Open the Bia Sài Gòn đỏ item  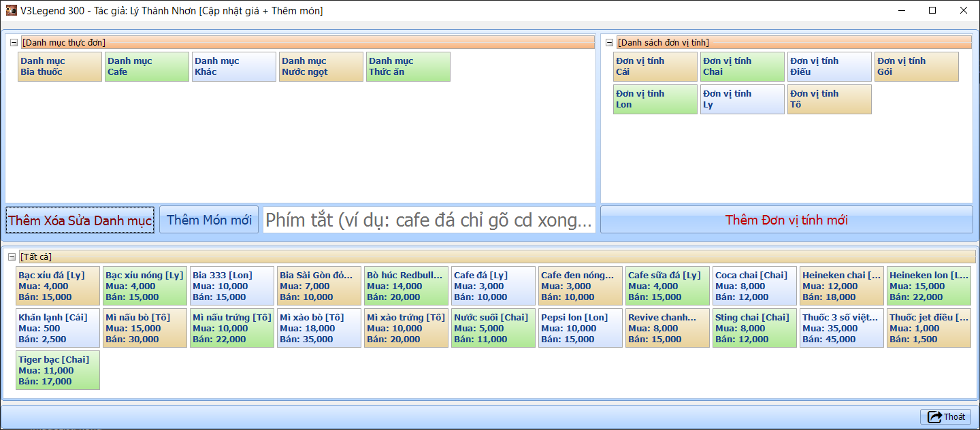319,286
